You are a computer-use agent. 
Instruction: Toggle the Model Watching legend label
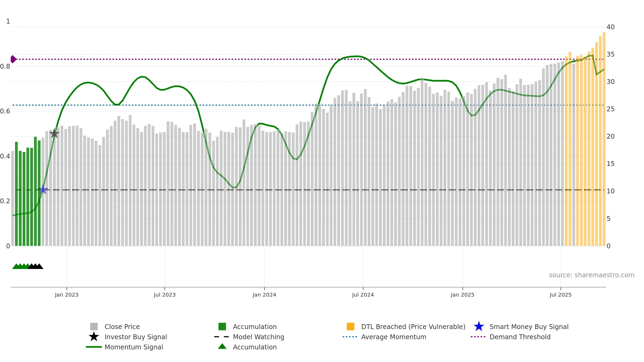pyautogui.click(x=258, y=337)
